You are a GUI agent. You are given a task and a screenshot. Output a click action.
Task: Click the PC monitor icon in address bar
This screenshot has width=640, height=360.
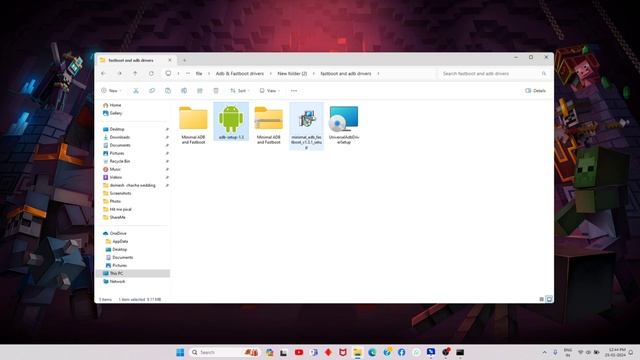point(168,73)
